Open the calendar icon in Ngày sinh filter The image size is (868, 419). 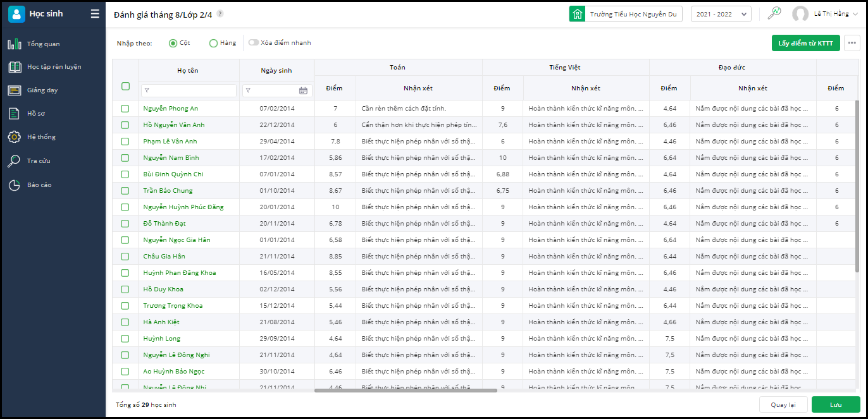point(303,91)
